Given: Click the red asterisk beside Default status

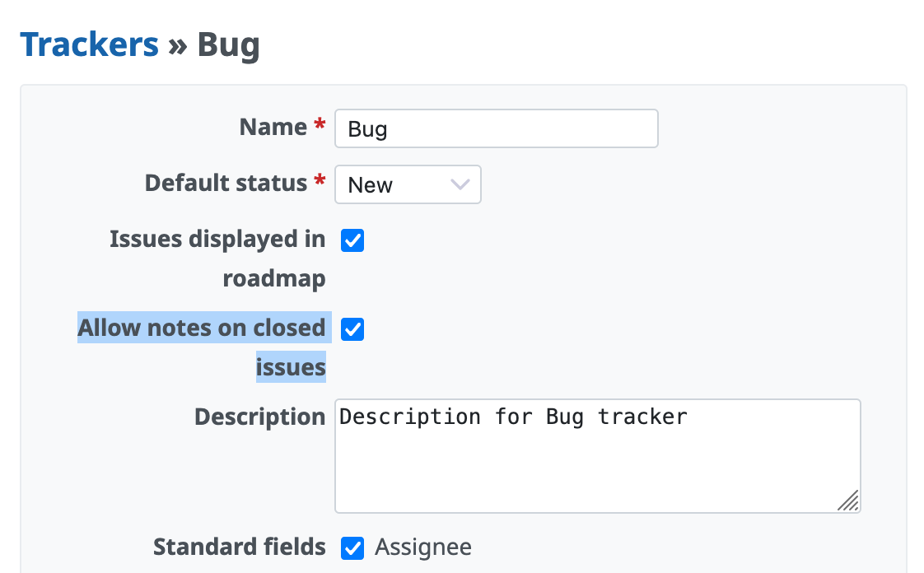Looking at the screenshot, I should (320, 183).
